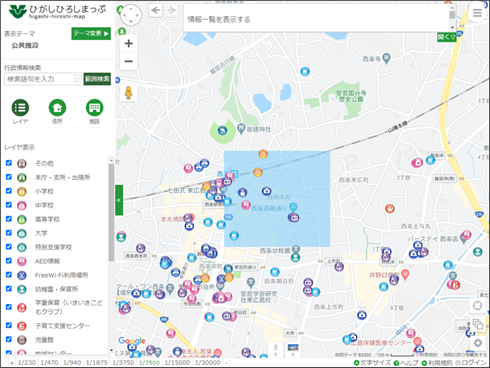The image size is (490, 368).
Task: Open the 施設 facility search icon
Action: (x=95, y=108)
